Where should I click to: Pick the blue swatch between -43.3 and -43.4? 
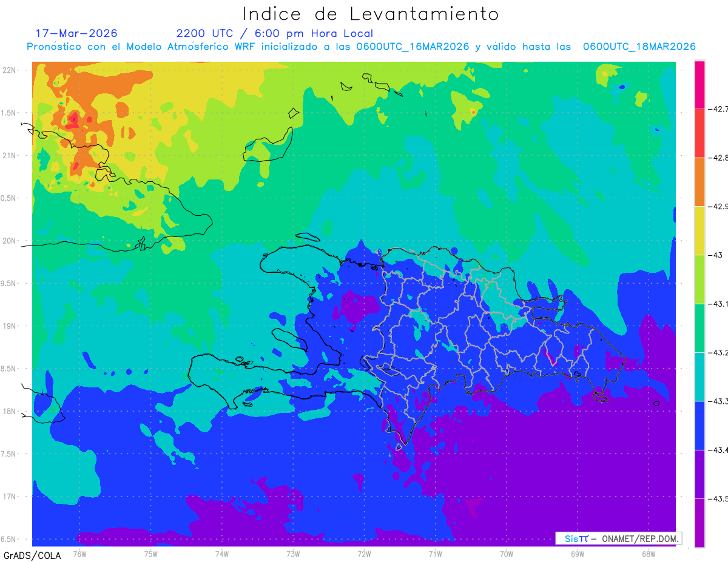[x=699, y=426]
